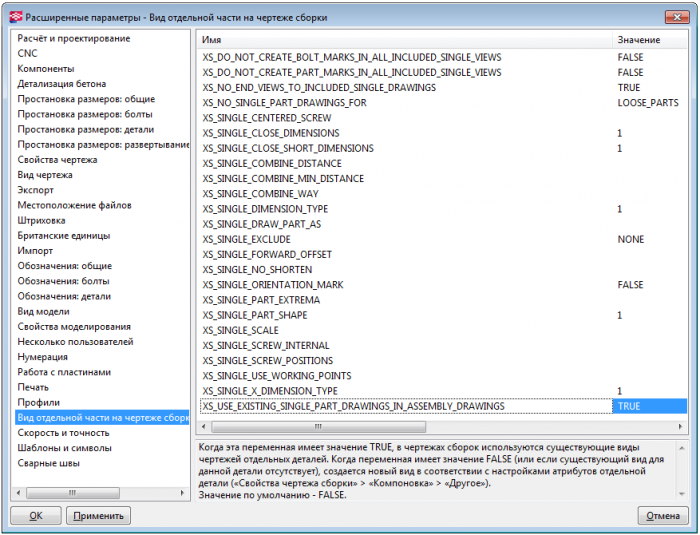The width and height of the screenshot is (700, 535).
Task: Click the LOOSE_PARTS value field
Action: [x=648, y=103]
